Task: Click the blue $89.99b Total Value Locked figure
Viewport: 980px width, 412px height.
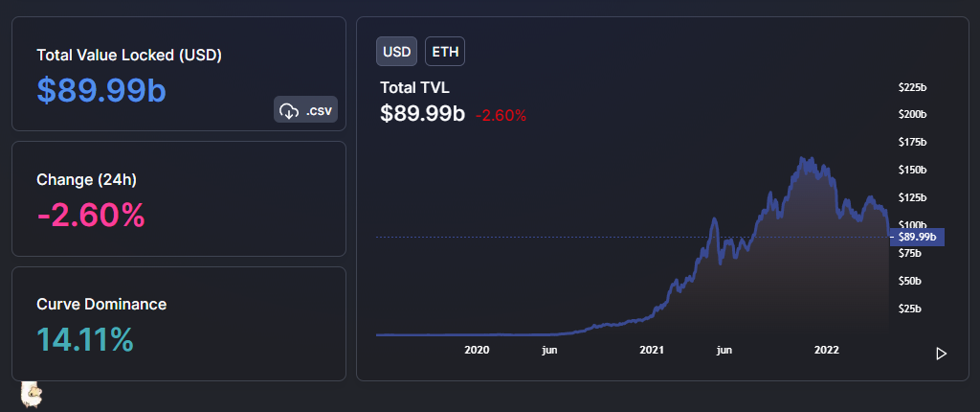Action: tap(101, 90)
